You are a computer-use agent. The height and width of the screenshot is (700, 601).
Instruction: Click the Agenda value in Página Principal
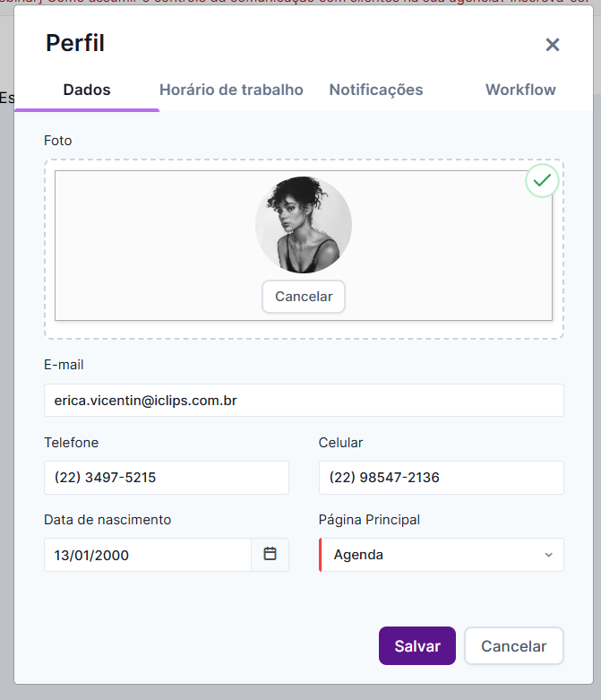(x=358, y=555)
